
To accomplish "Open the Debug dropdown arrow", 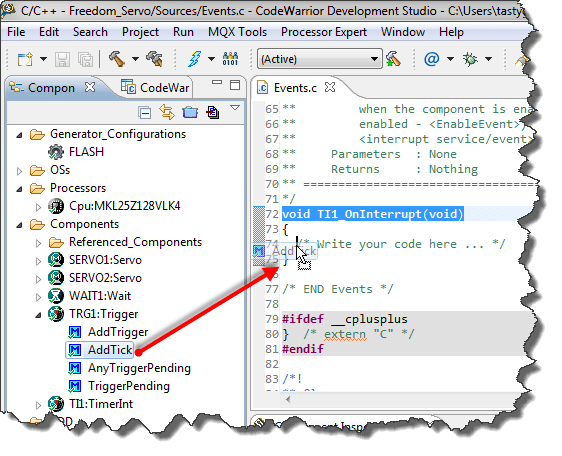I will (488, 59).
